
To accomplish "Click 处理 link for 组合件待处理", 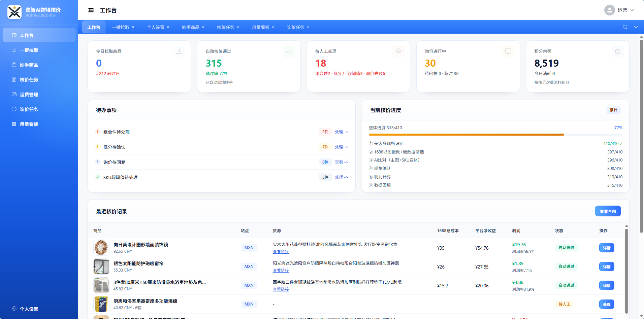I will coord(341,132).
